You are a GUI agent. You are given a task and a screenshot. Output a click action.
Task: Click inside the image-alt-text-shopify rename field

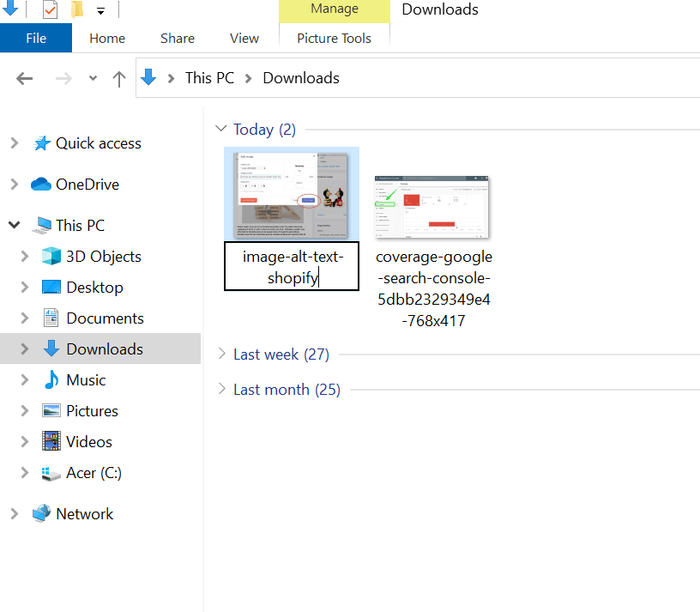[291, 267]
